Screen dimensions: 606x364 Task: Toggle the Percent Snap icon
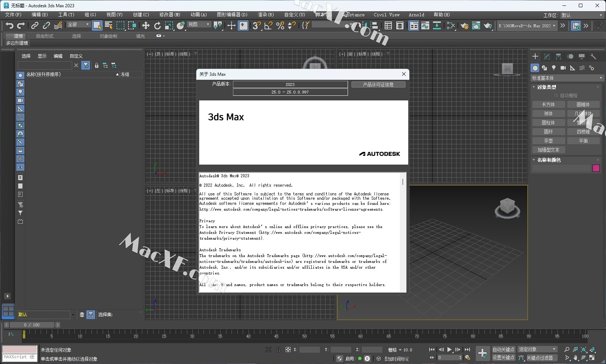point(280,25)
